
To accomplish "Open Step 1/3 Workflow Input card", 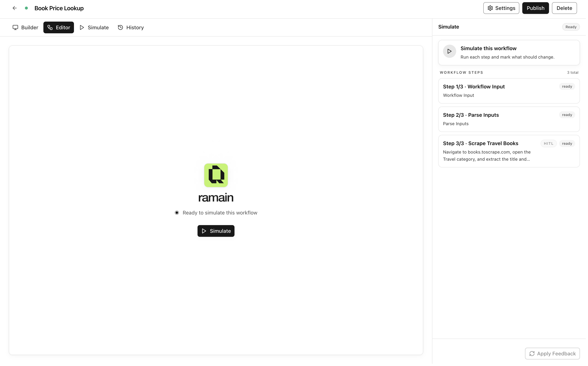I will (511, 91).
